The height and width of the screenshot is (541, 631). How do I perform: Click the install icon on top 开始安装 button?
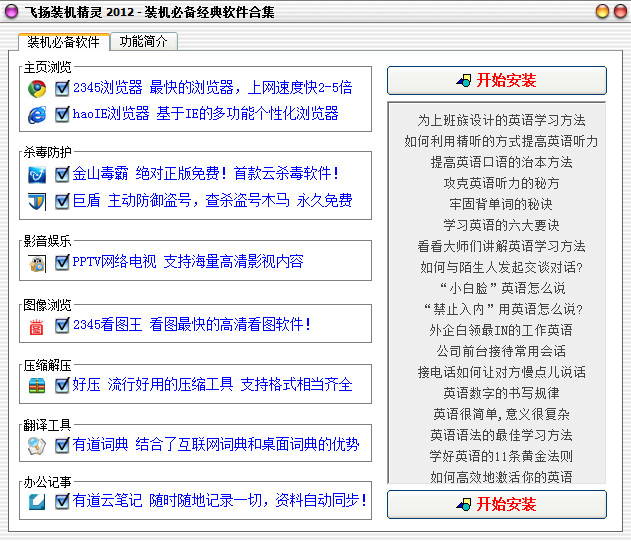point(464,81)
